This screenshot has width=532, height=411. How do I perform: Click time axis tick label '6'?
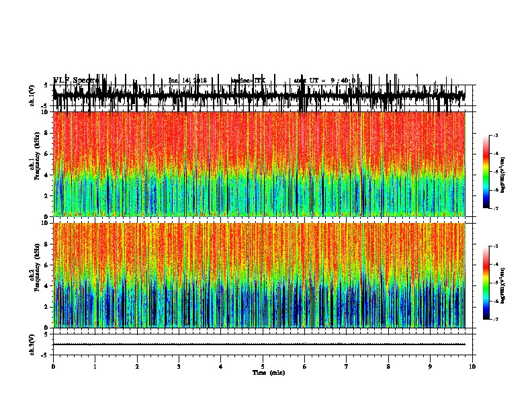[305, 367]
